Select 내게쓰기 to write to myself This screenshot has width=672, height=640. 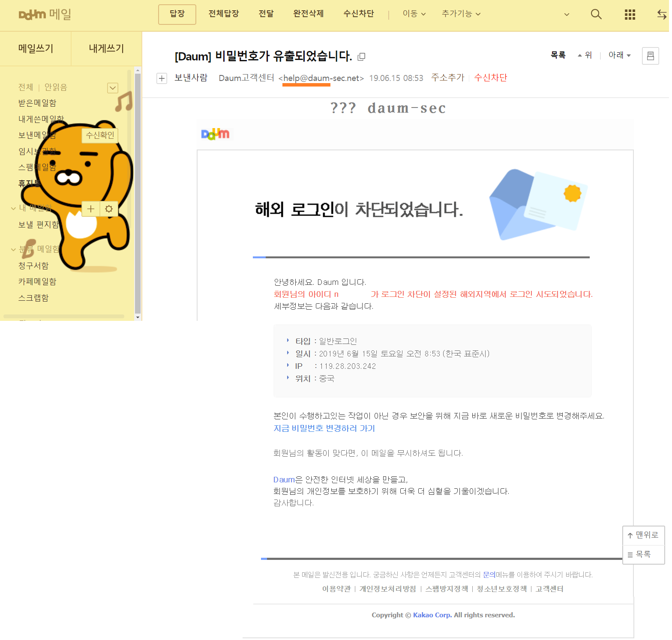(x=106, y=48)
